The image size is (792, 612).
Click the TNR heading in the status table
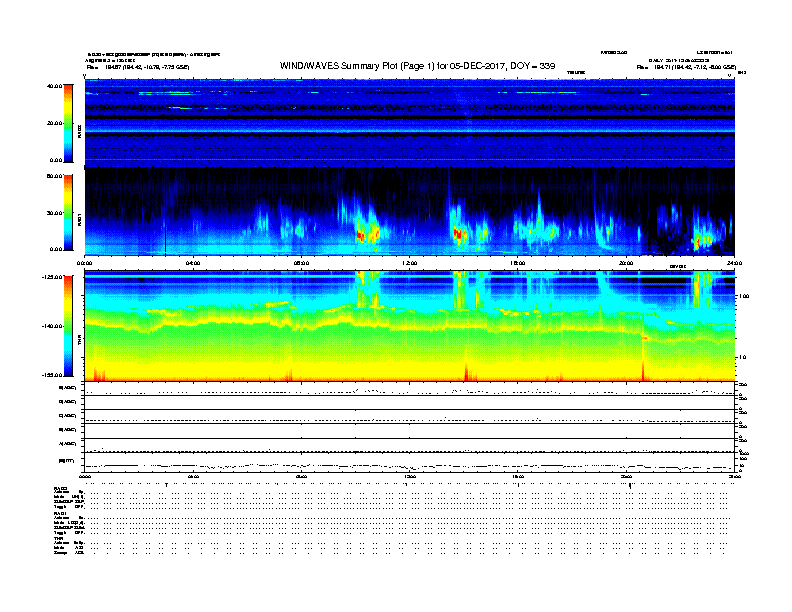58,538
